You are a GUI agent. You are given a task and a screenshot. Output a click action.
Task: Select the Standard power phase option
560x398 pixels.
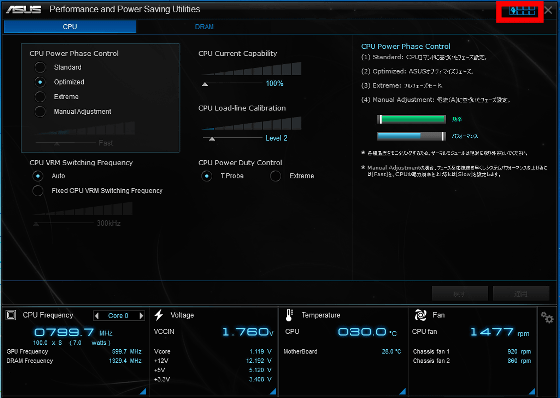[x=40, y=67]
